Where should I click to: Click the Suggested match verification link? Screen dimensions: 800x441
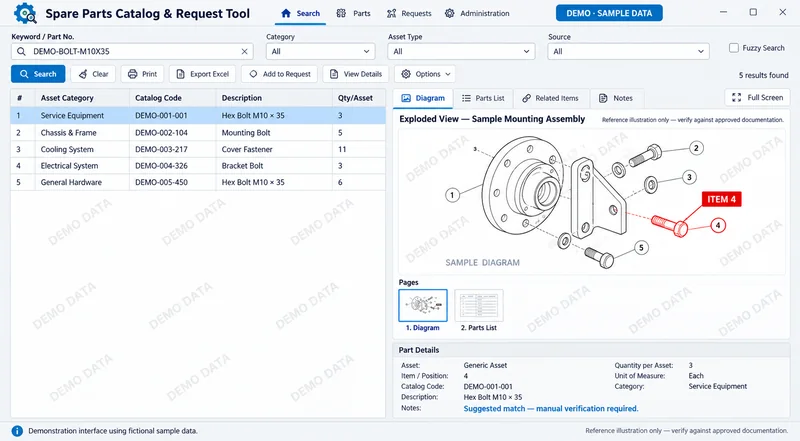click(x=551, y=408)
